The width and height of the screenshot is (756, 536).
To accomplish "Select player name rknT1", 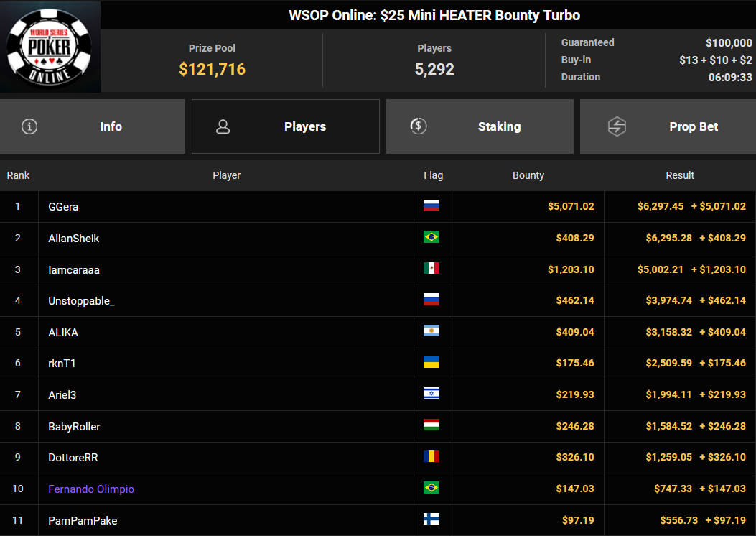I will pos(62,364).
